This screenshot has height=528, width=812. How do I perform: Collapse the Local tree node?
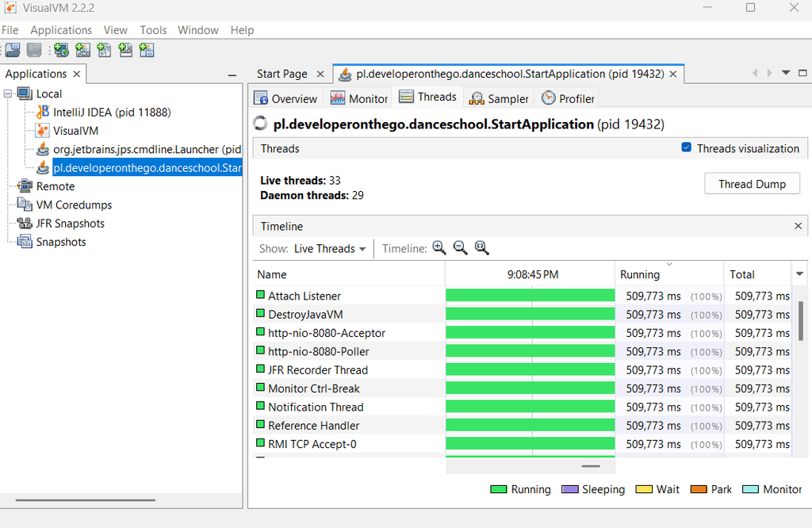(x=8, y=94)
